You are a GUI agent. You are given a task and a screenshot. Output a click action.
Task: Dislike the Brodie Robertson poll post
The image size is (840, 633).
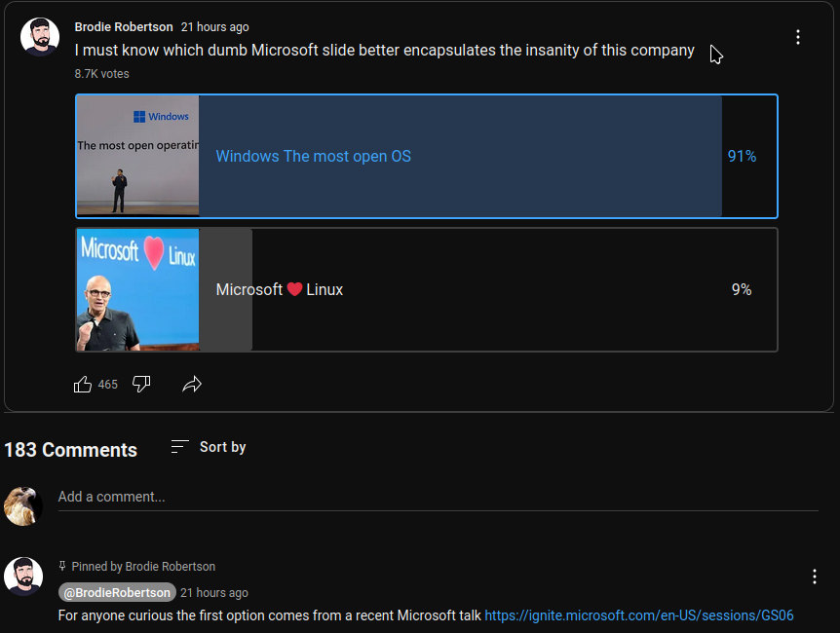pyautogui.click(x=141, y=384)
